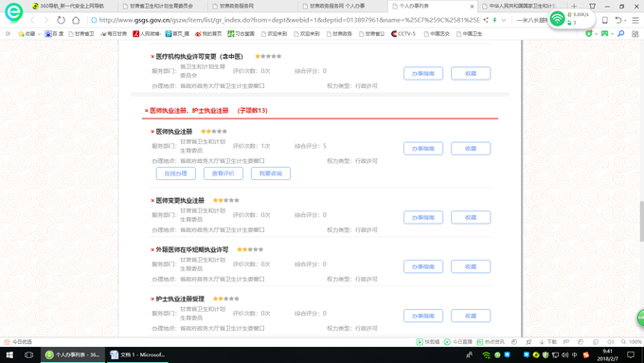Click the 我要咨询 button
This screenshot has width=644, height=363.
pos(271,173)
